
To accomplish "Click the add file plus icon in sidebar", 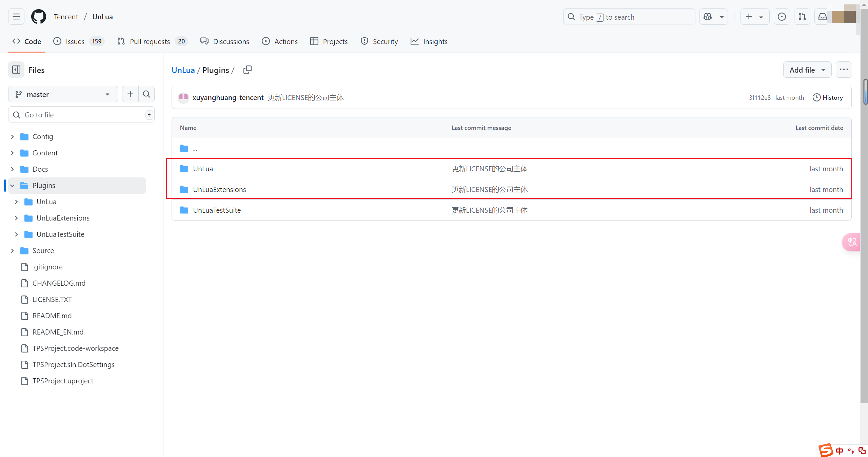I will pos(130,94).
